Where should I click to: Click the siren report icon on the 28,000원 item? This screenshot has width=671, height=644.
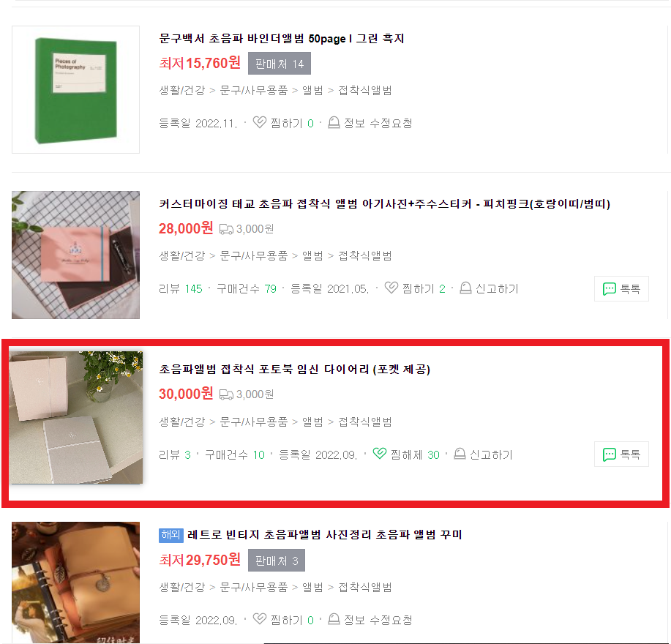click(465, 288)
